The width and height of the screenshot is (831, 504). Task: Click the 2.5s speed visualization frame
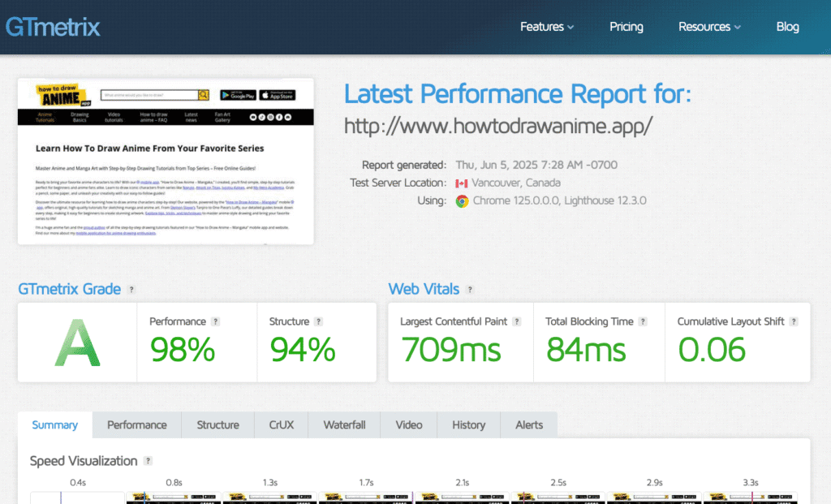pos(558,498)
